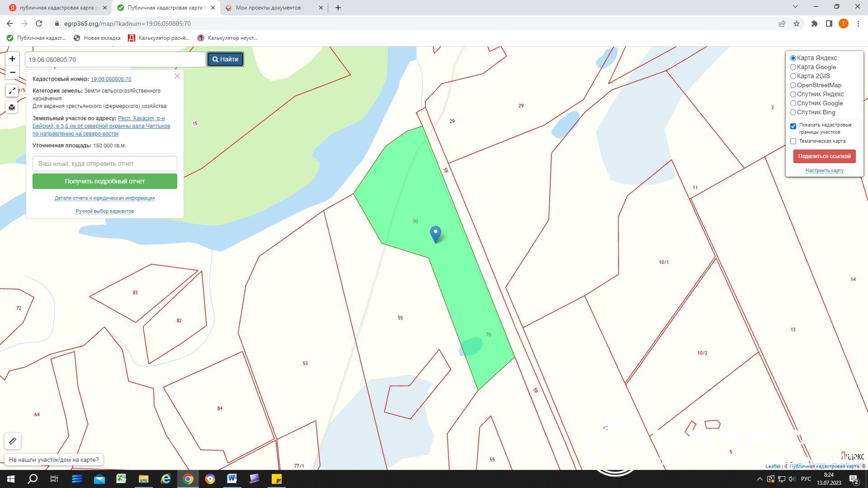The image size is (868, 488).
Task: Select Спутник Яндекс radio option
Action: [793, 94]
